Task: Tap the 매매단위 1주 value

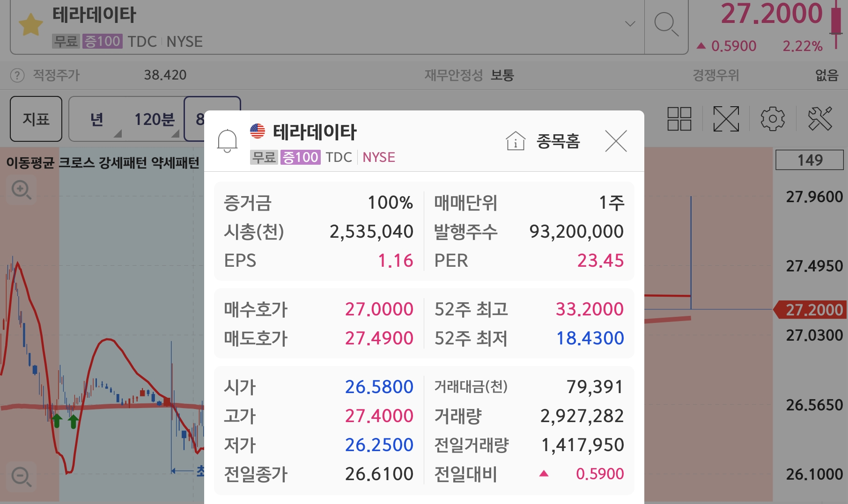Action: (612, 203)
